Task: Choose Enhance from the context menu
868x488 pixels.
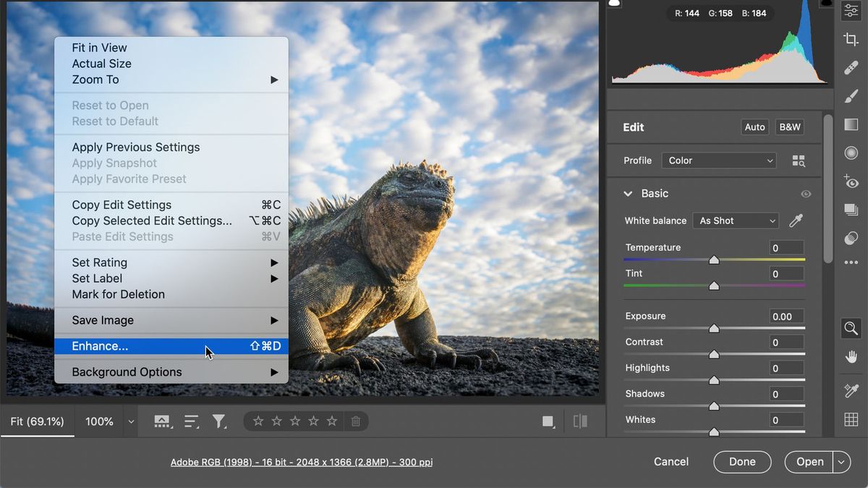Action: pos(101,346)
